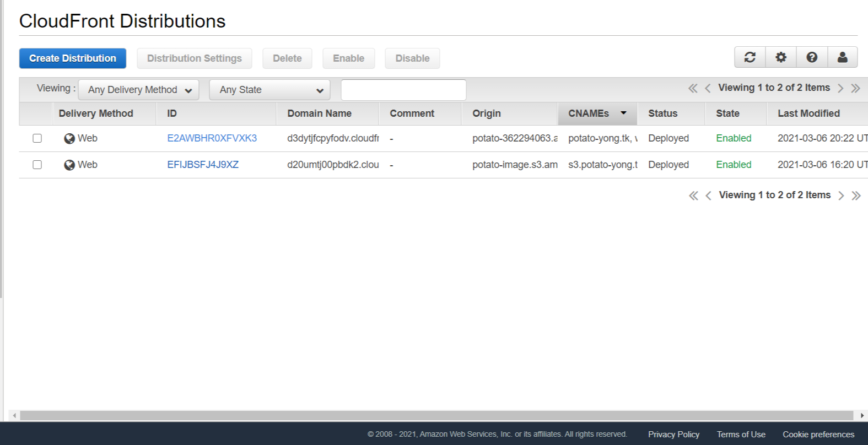Click the Disable button
The height and width of the screenshot is (445, 868).
click(x=412, y=58)
